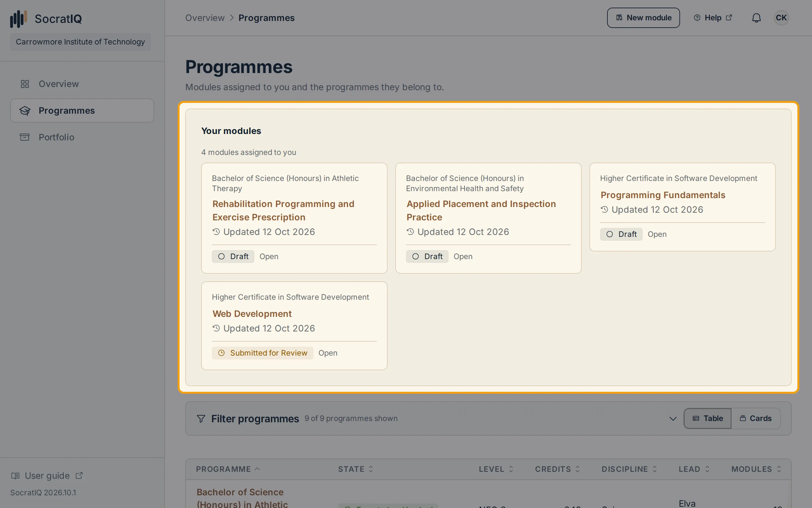Click the New module button
This screenshot has width=812, height=508.
pos(643,18)
